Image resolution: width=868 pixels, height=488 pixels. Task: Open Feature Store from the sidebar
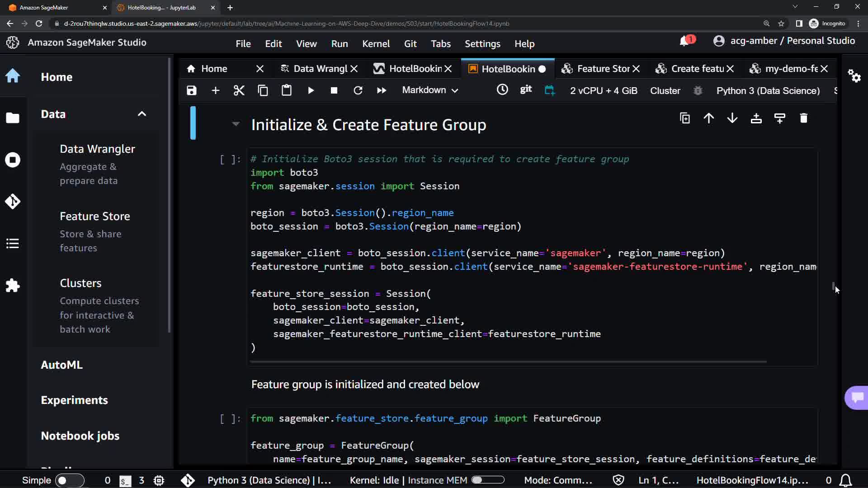[x=95, y=216]
